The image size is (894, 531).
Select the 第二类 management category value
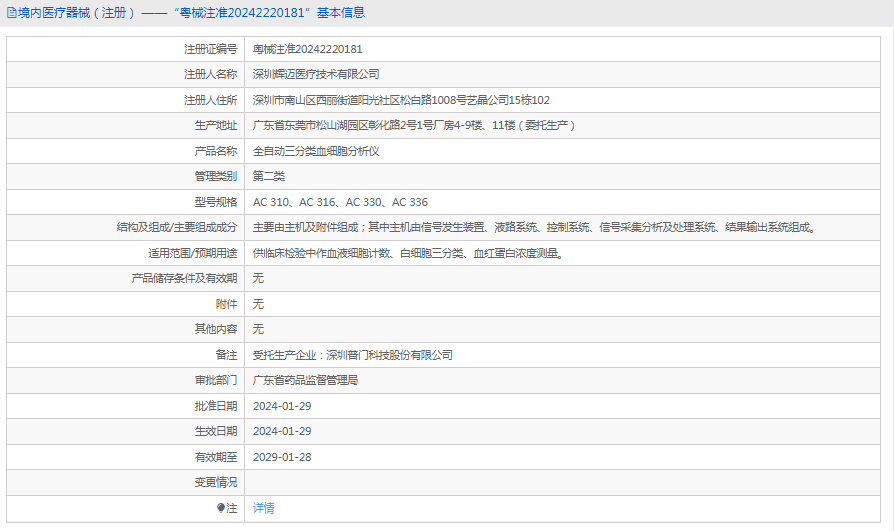(x=269, y=176)
